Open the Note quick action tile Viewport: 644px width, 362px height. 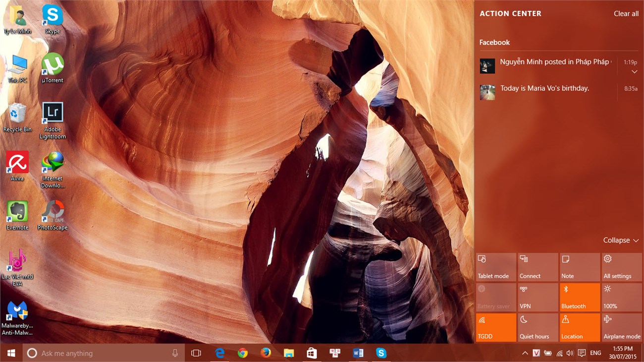580,267
